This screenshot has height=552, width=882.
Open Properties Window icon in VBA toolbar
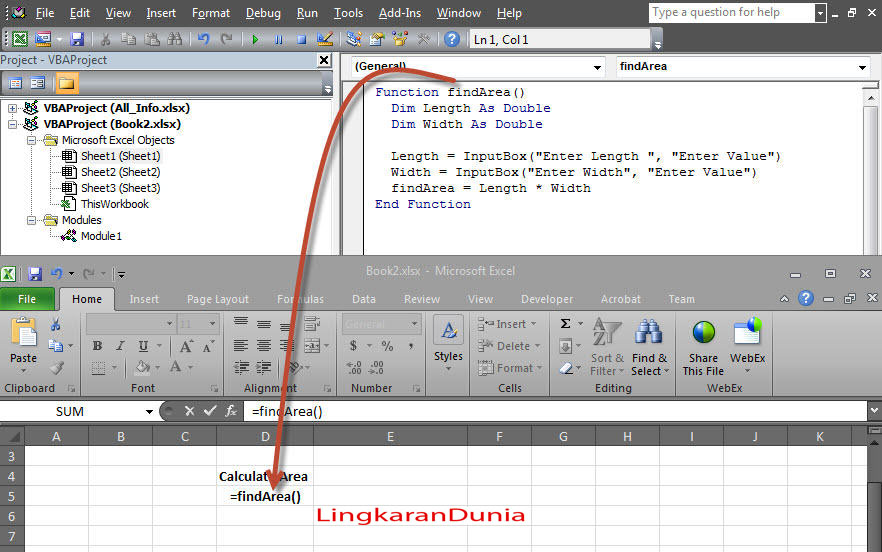click(x=377, y=39)
